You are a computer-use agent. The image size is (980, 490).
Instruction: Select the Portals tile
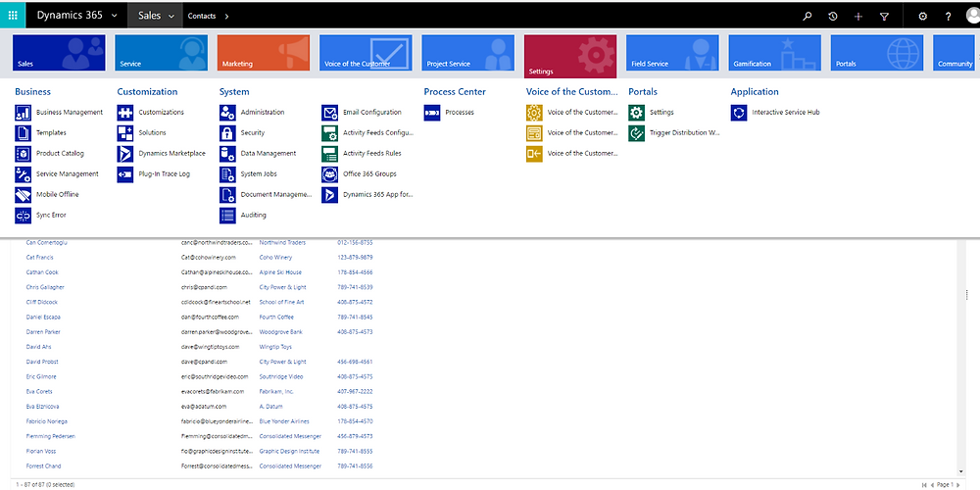coord(877,53)
